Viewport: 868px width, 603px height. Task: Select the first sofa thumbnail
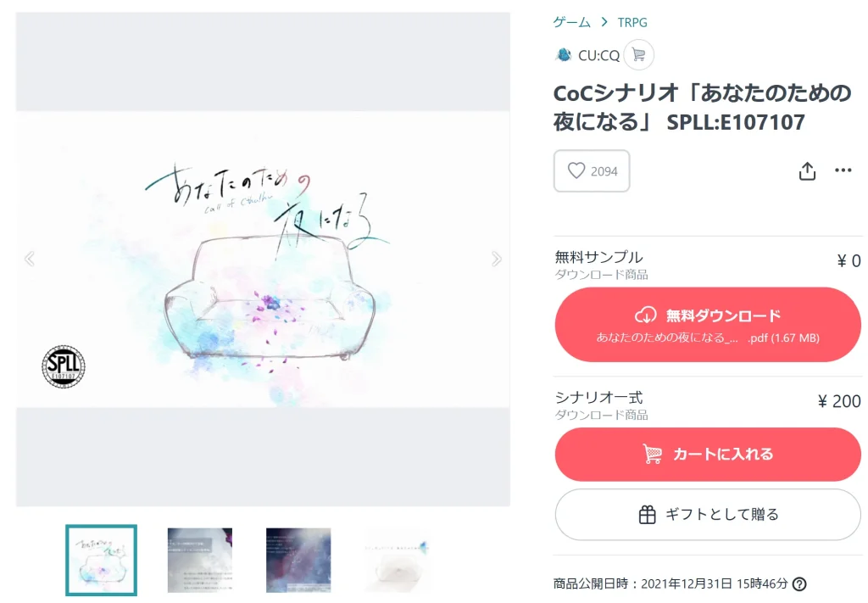(102, 561)
